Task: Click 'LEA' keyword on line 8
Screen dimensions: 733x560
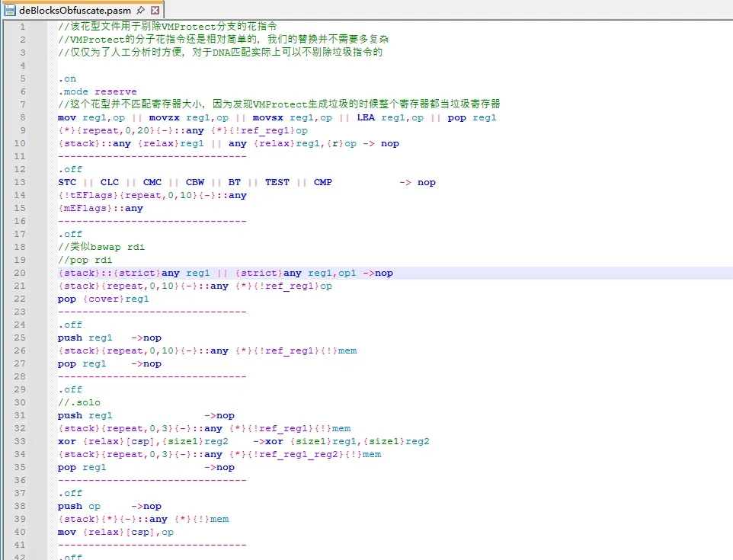Action: coord(366,117)
